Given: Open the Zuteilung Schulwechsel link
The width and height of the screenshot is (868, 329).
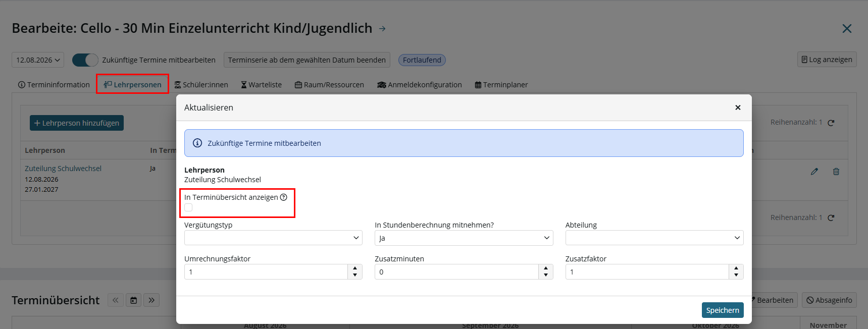Looking at the screenshot, I should click(63, 169).
